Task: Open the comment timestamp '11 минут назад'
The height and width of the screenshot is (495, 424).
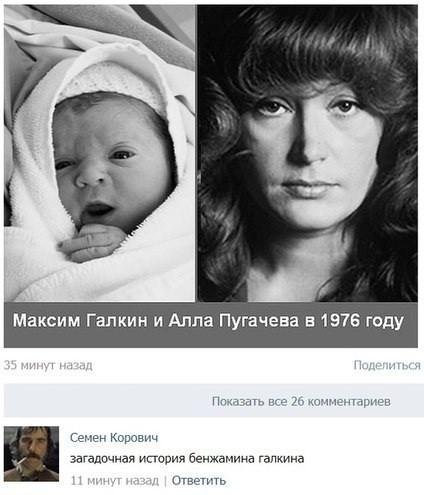Action: coord(115,481)
